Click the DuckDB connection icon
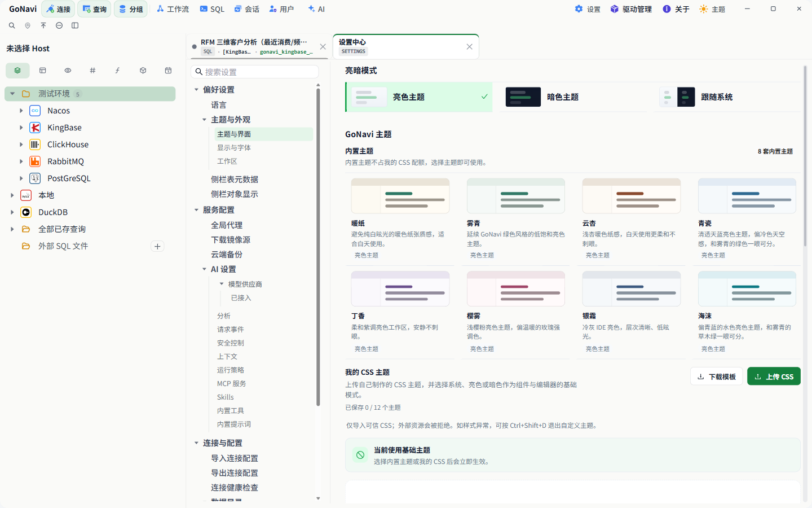812x508 pixels. [x=26, y=212]
